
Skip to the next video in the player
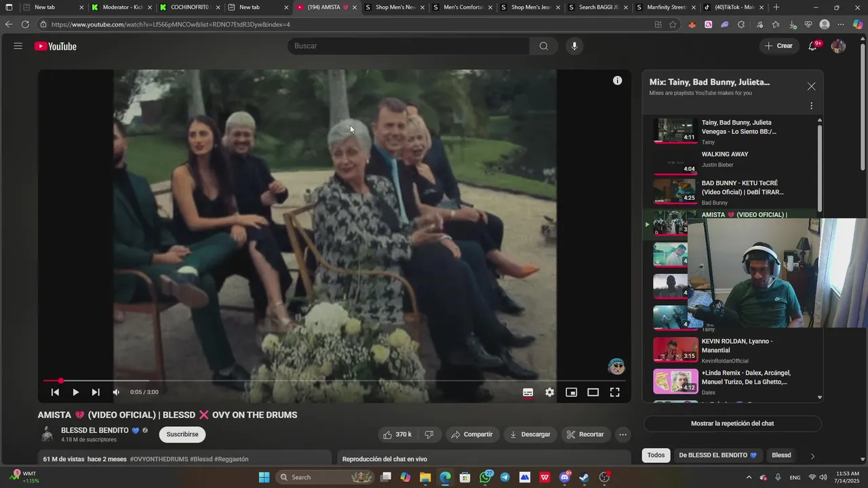[96, 392]
